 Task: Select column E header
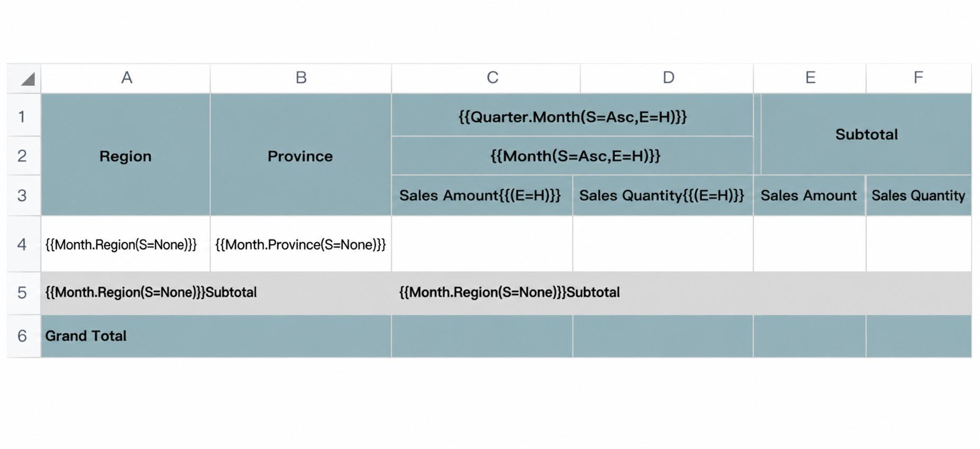810,78
